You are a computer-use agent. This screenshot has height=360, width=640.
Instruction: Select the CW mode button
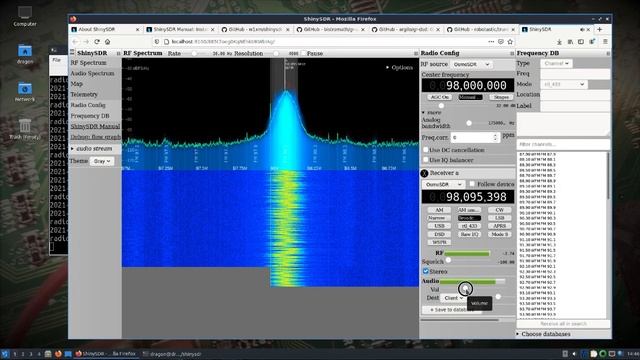click(x=500, y=210)
